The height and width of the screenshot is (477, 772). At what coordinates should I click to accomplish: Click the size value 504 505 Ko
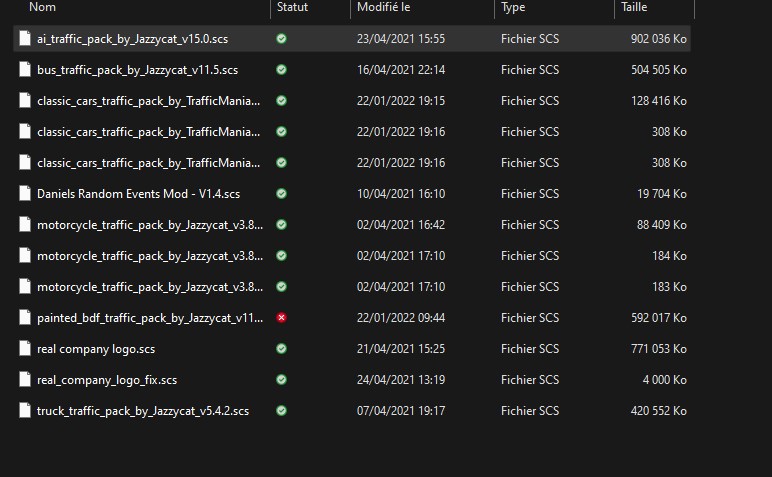tap(659, 69)
